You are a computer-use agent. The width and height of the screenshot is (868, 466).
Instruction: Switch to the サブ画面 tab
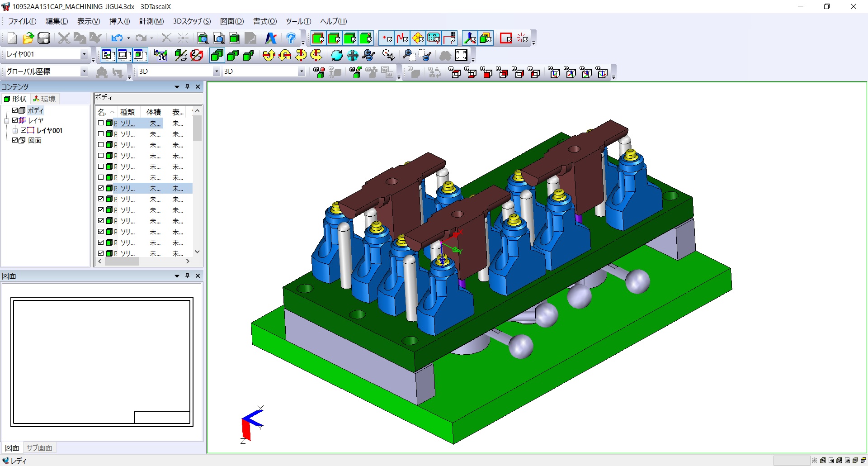[39, 448]
